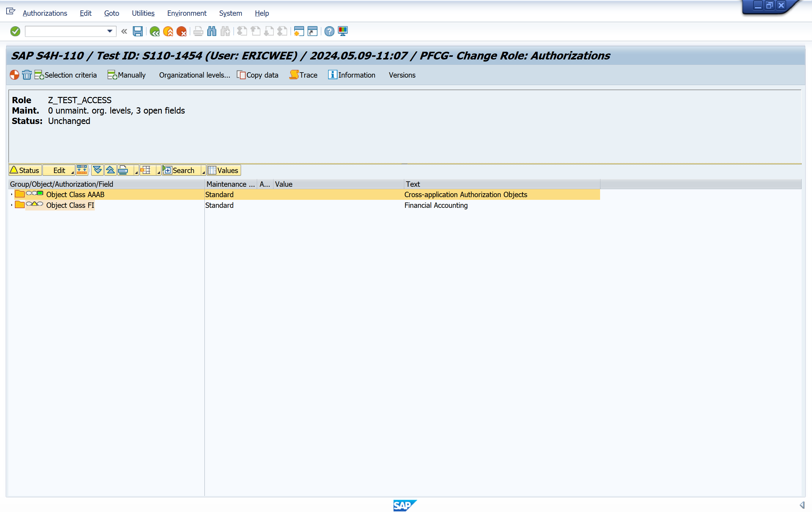Click the trash can delete icon
The width and height of the screenshot is (812, 512).
coord(27,75)
